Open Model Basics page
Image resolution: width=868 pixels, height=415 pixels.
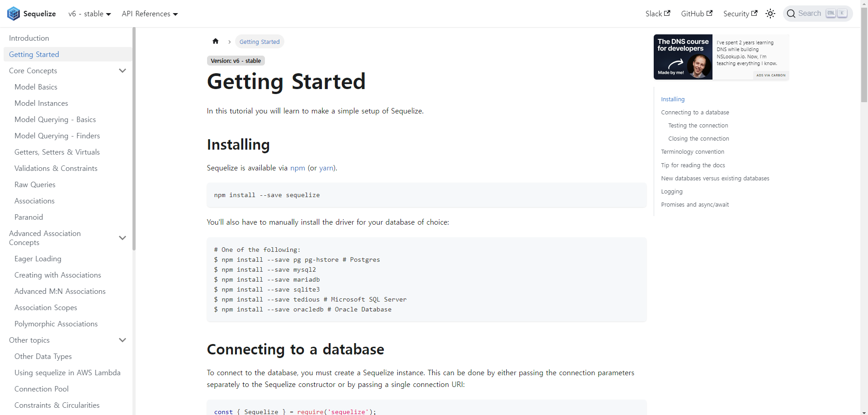[36, 87]
